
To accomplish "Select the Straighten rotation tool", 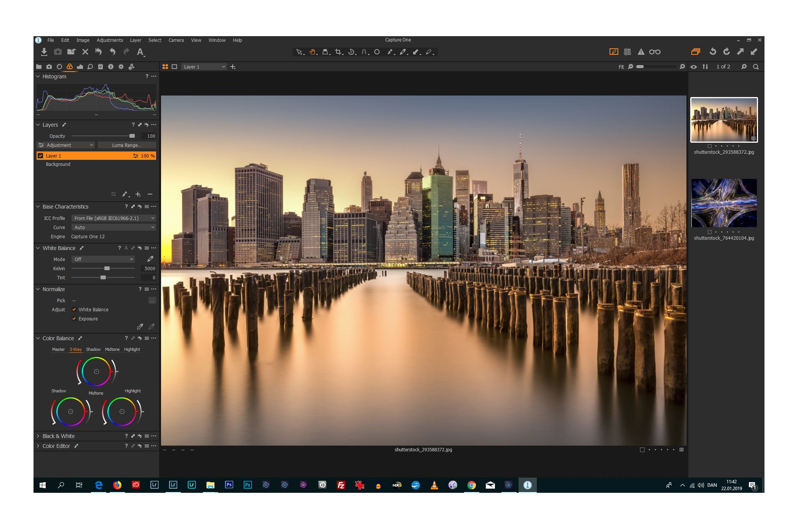I will click(x=351, y=52).
